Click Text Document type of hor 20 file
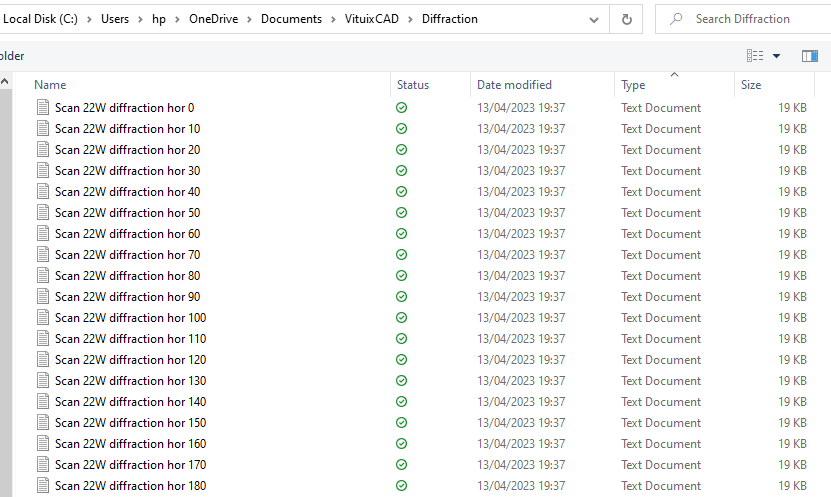 tap(661, 149)
